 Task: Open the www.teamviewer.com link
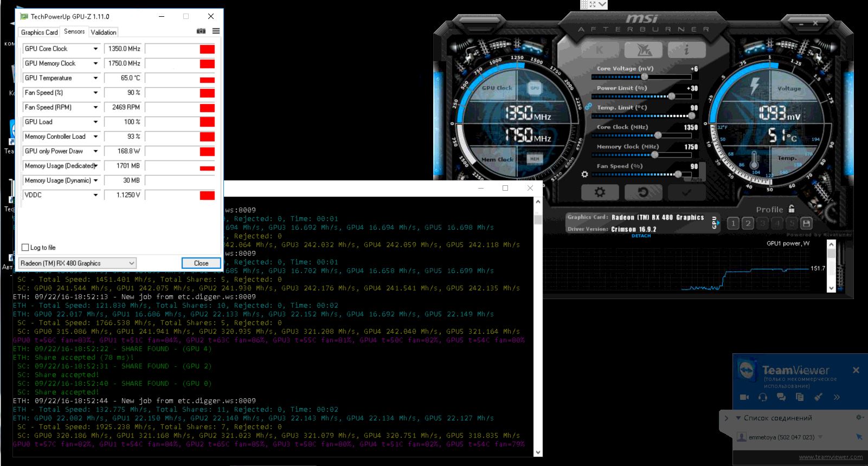pyautogui.click(x=831, y=457)
